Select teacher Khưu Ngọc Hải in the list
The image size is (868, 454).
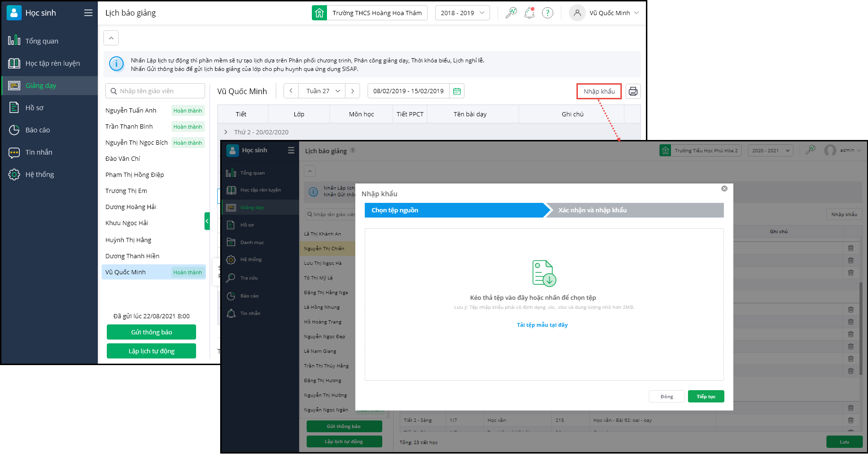point(127,223)
